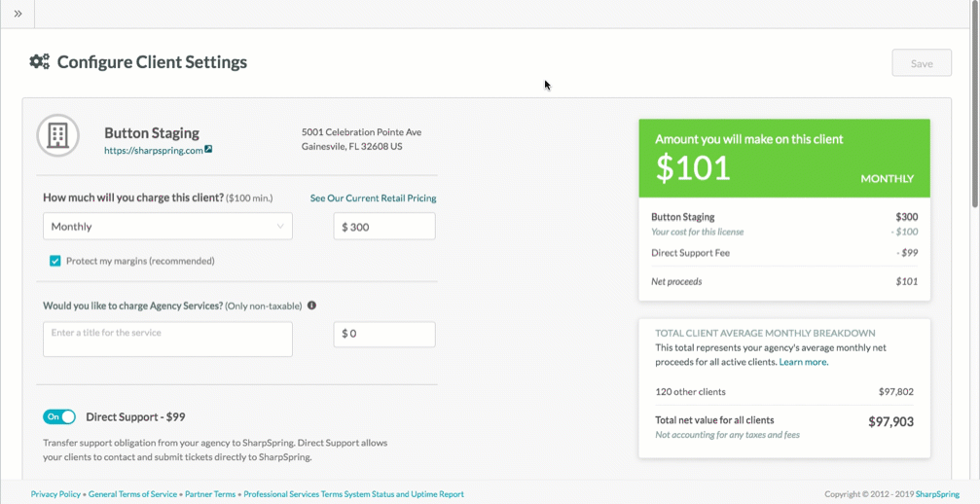
Task: Click the $ 300 charge amount field
Action: coord(384,226)
